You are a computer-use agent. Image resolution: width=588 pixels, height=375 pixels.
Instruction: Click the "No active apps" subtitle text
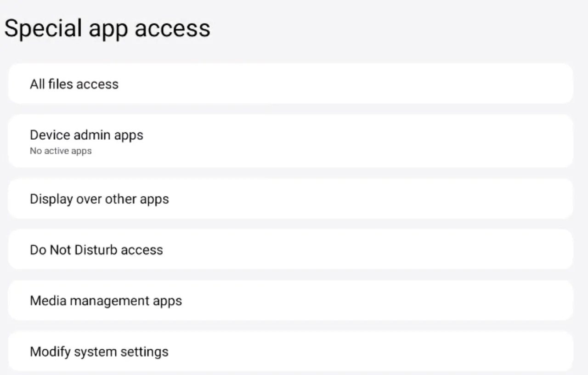61,151
